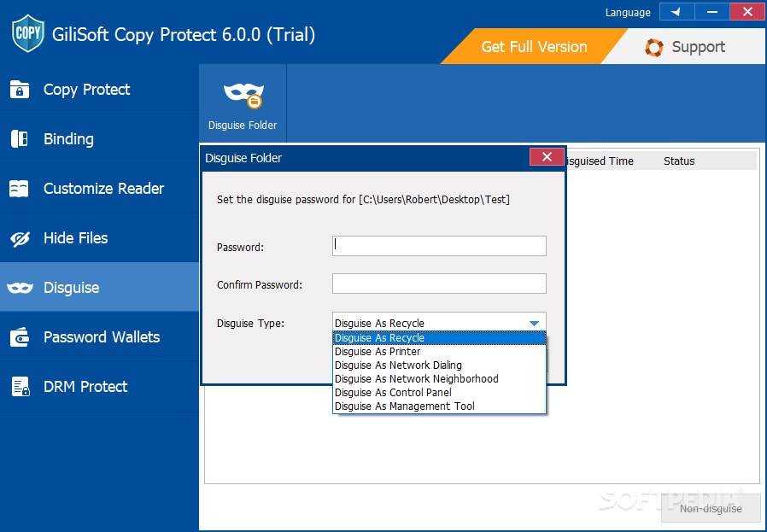Click the DRM Protect document-lock icon
Screen dimensions: 767x532
point(20,386)
